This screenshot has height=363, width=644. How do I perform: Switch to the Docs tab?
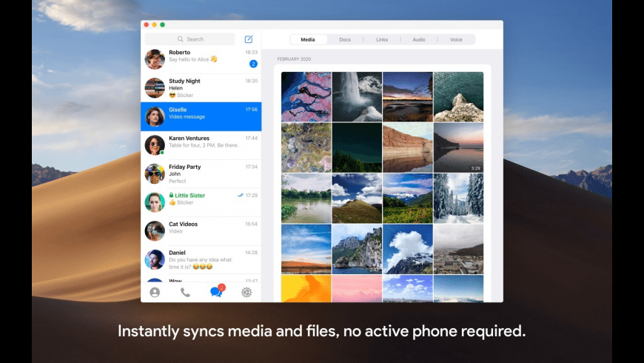(345, 39)
